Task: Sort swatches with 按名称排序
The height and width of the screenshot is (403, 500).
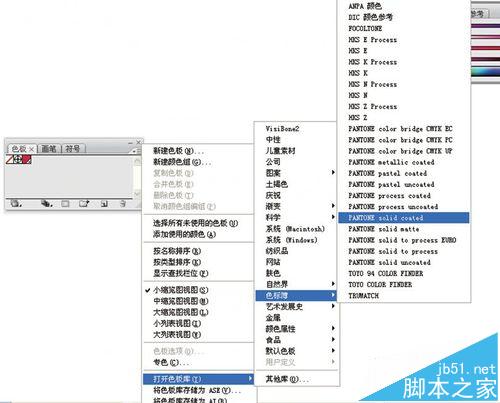Action: 177,251
